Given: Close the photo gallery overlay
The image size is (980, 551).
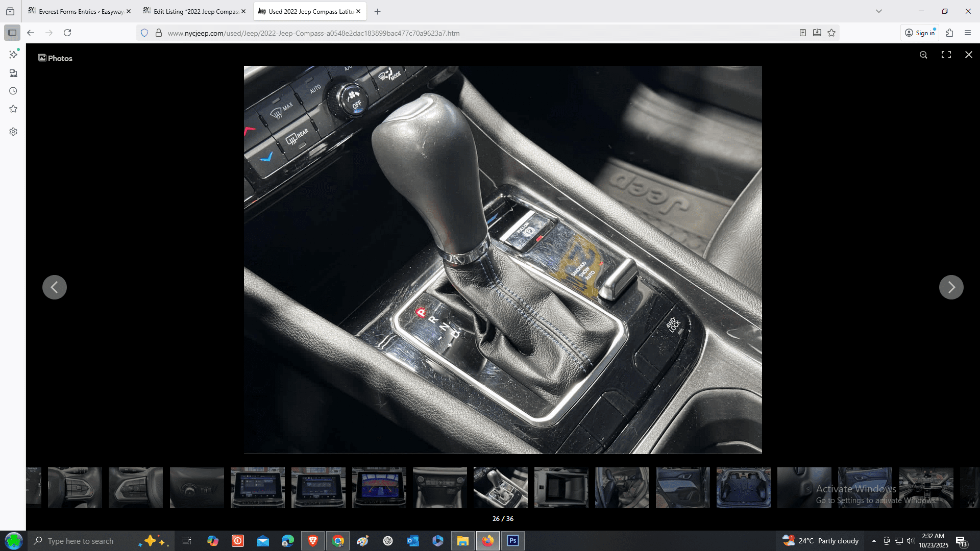Looking at the screenshot, I should pyautogui.click(x=968, y=55).
